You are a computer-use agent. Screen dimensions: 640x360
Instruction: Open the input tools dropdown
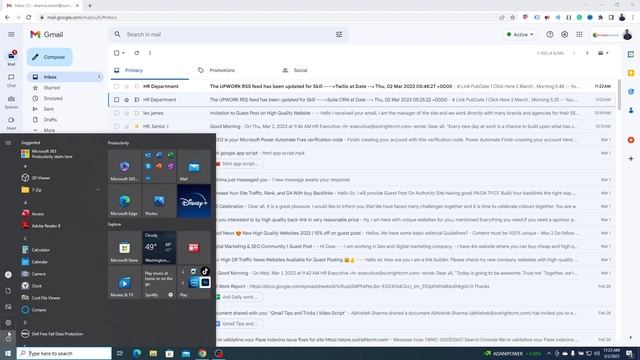click(x=603, y=53)
